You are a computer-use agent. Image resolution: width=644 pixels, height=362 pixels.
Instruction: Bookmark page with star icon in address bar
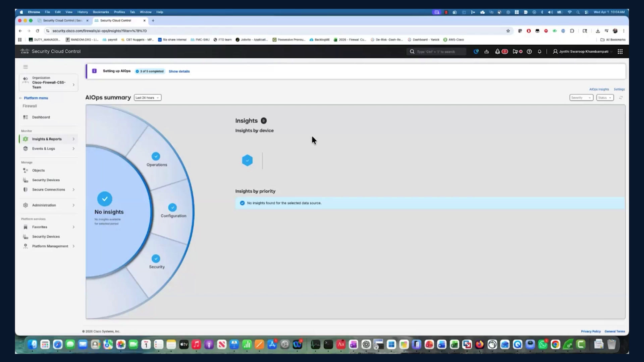pyautogui.click(x=508, y=31)
